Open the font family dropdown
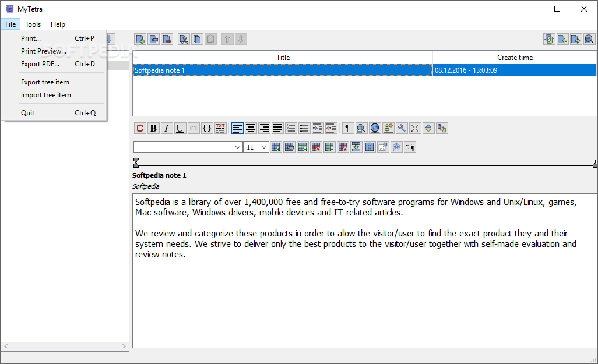Image resolution: width=598 pixels, height=364 pixels. pos(188,147)
